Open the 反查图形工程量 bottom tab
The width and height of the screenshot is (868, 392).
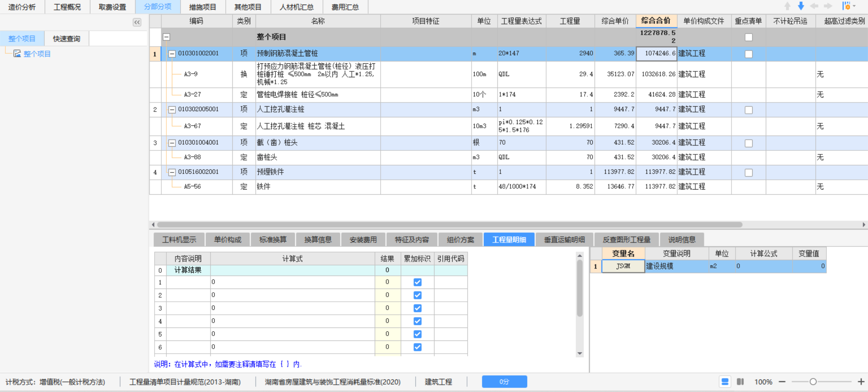[627, 240]
